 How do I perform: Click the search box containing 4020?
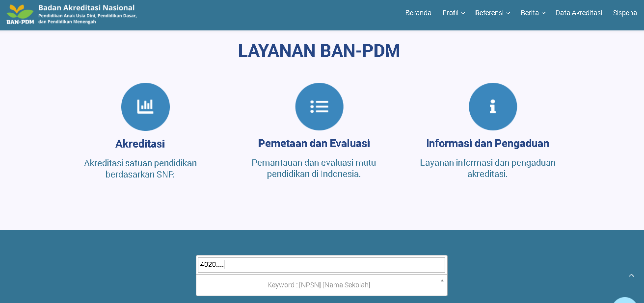322,264
